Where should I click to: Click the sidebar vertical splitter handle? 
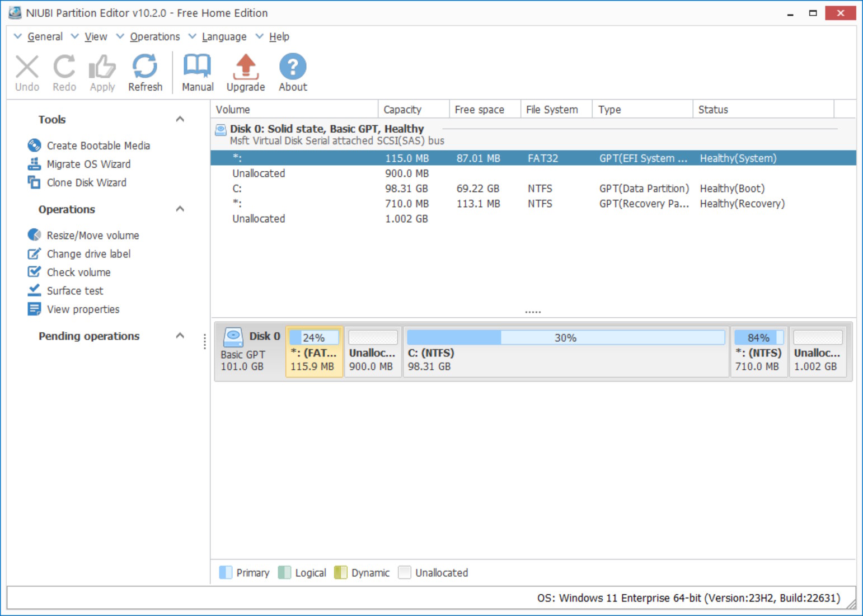[x=205, y=341]
